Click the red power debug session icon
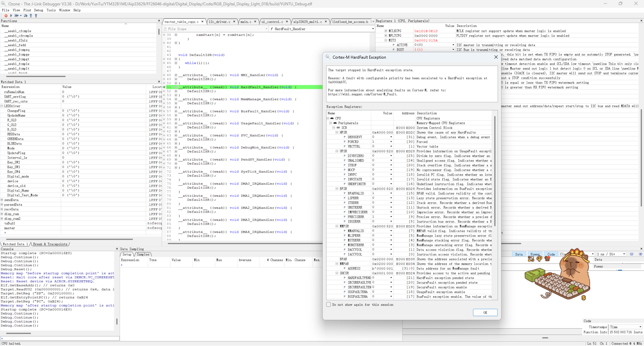 [6, 15]
